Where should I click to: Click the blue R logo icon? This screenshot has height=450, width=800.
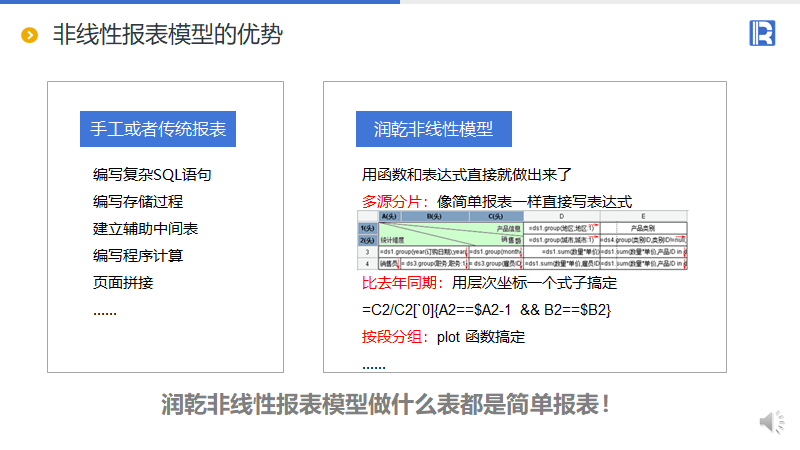[x=762, y=33]
